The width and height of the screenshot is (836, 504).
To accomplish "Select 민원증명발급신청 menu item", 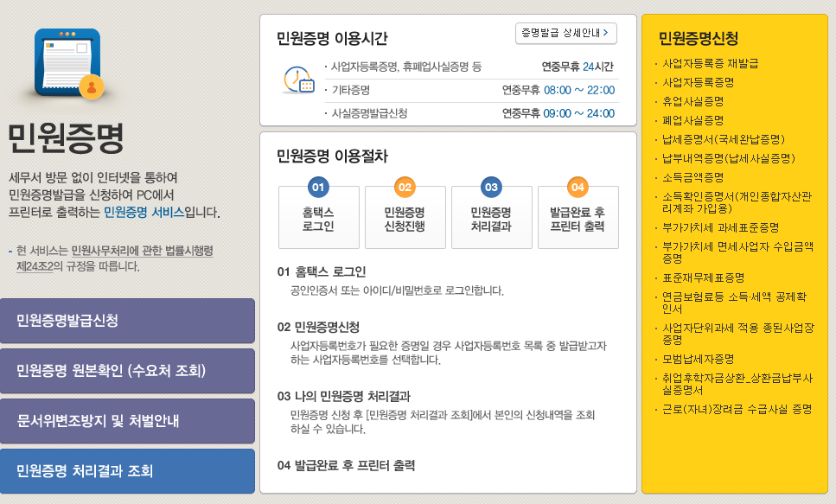I will pyautogui.click(x=127, y=321).
